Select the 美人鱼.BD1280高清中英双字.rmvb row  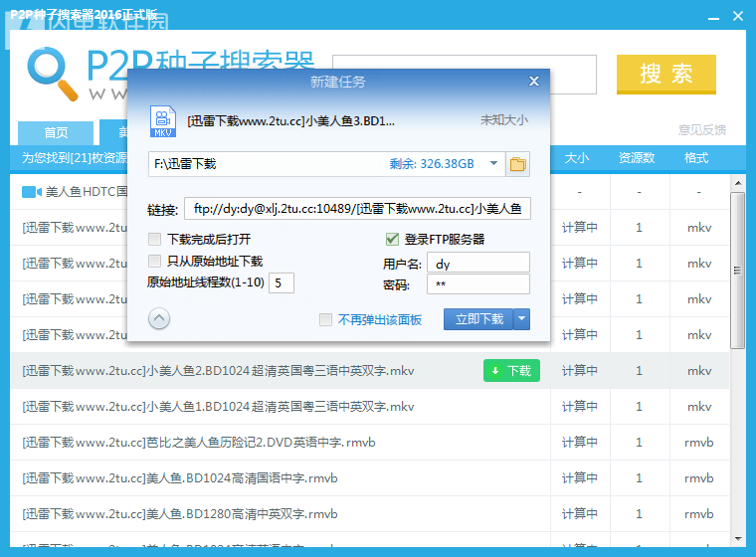370,513
